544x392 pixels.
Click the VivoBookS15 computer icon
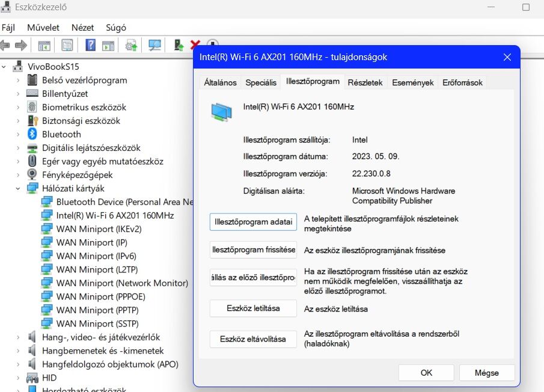[x=17, y=66]
